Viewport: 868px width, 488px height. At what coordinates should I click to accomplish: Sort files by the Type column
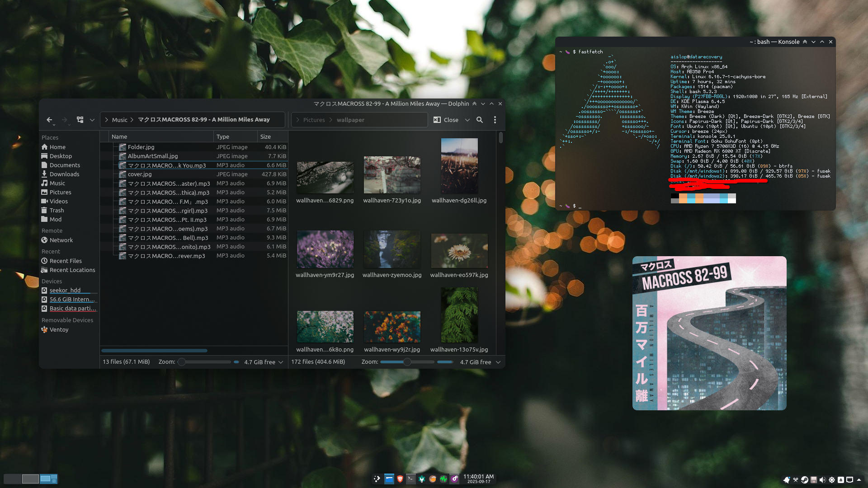(x=236, y=136)
